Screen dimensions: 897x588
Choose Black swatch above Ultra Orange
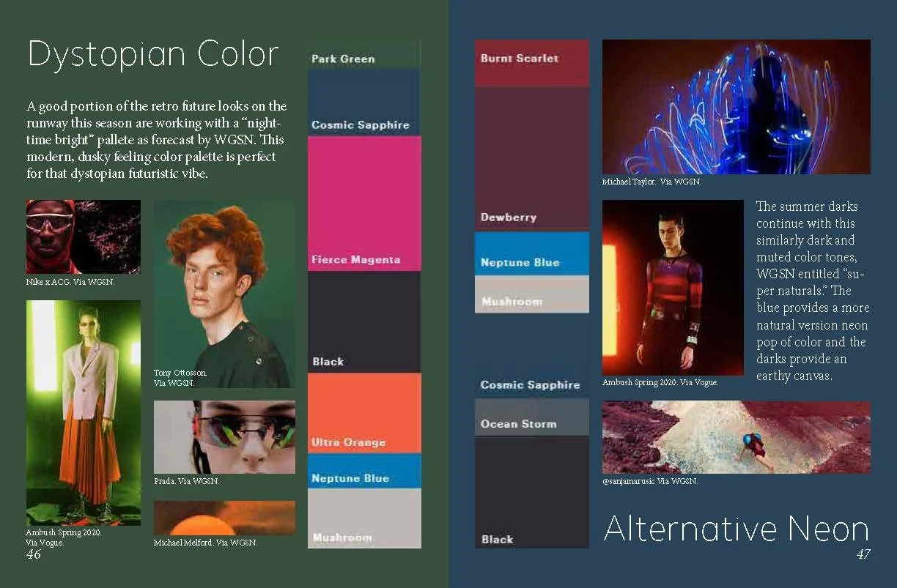tap(364, 321)
